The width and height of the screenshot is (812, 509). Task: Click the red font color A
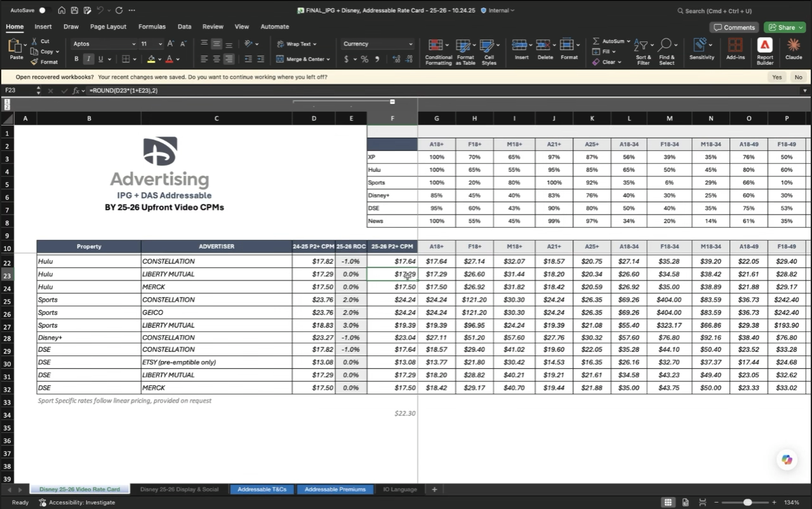pyautogui.click(x=170, y=59)
